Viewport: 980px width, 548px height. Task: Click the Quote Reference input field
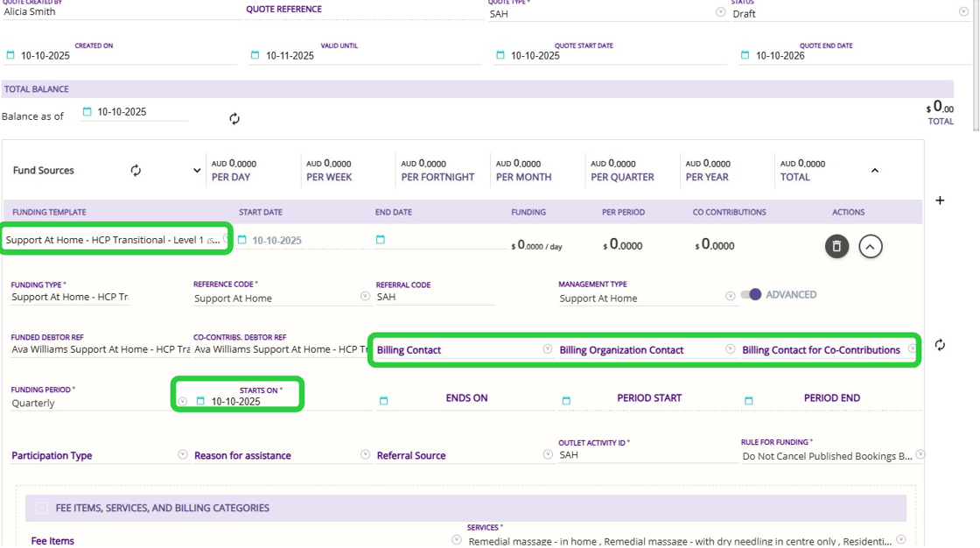click(363, 11)
